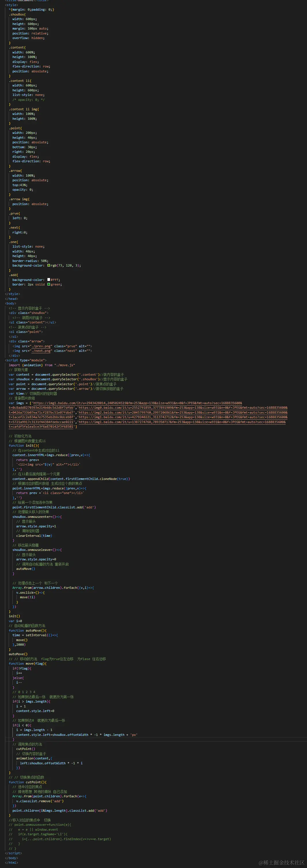Click the "./move.js" import path

click(64, 365)
